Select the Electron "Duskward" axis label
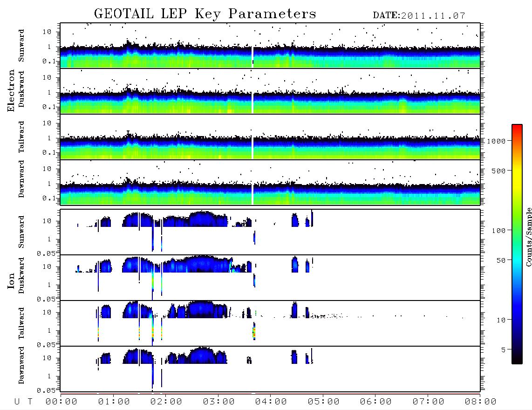 21,89
